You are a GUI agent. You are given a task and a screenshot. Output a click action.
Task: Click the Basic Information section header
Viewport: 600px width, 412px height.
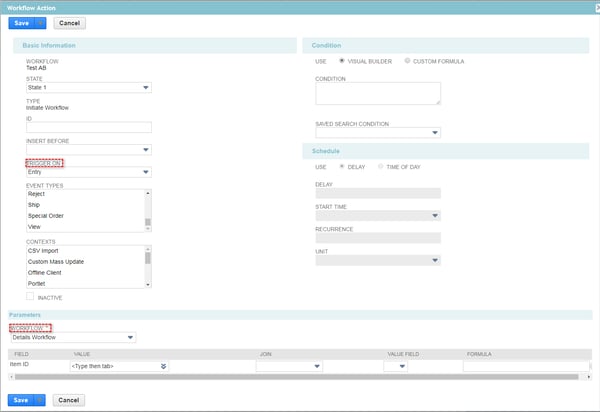[155, 46]
